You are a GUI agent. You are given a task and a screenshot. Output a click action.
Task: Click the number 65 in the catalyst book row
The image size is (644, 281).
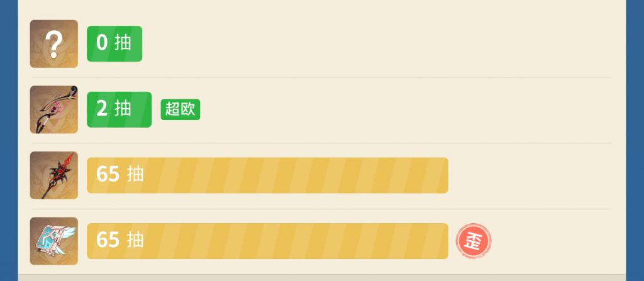(108, 240)
